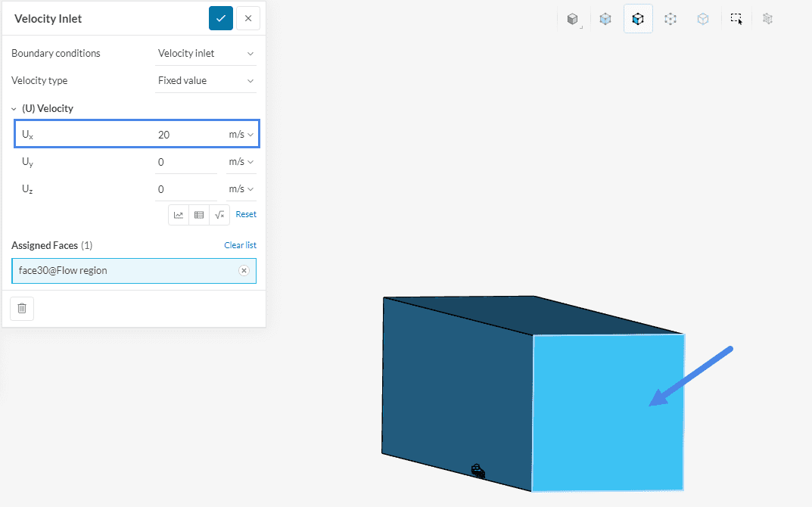This screenshot has width=812, height=507.
Task: Delete this boundary condition with trash icon
Action: click(x=22, y=308)
